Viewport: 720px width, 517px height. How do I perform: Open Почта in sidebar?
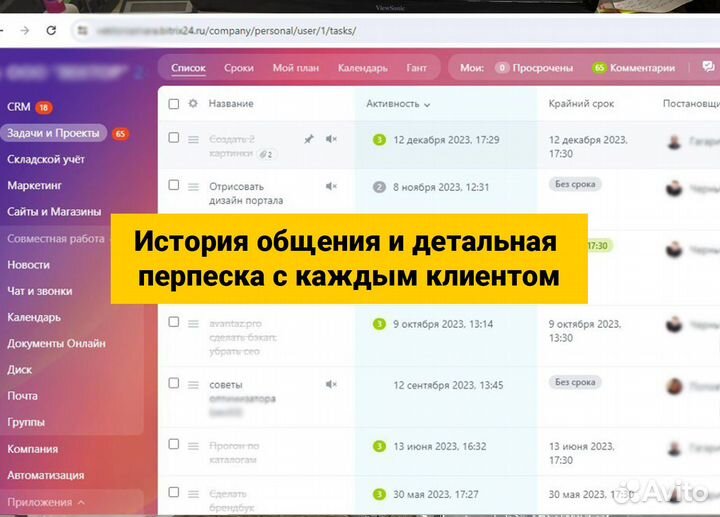coord(22,396)
